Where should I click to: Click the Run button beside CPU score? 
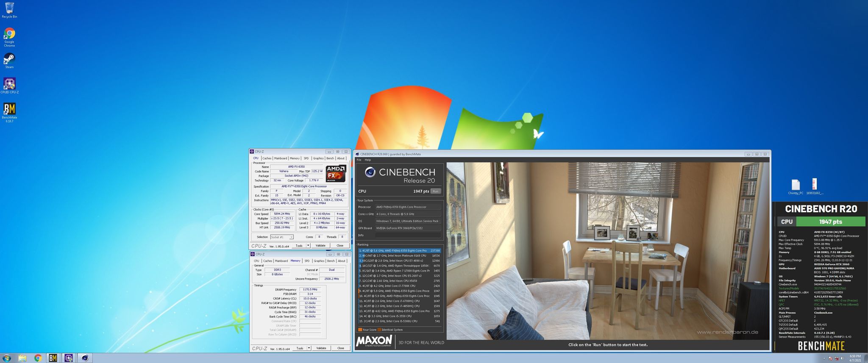click(x=435, y=191)
